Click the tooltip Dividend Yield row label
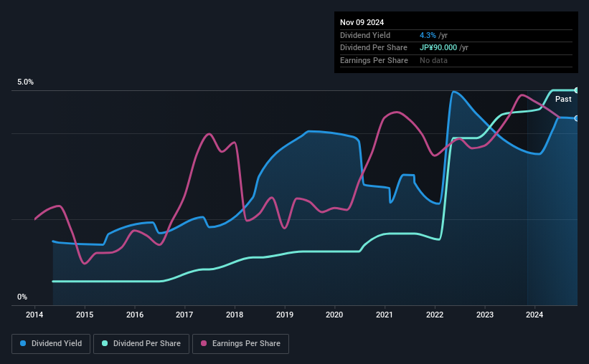 pos(365,35)
